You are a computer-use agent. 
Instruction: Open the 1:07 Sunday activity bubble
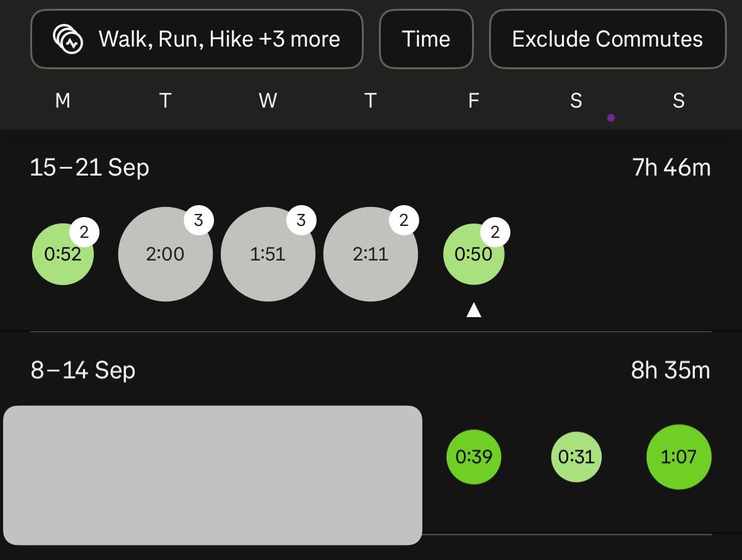(x=678, y=457)
